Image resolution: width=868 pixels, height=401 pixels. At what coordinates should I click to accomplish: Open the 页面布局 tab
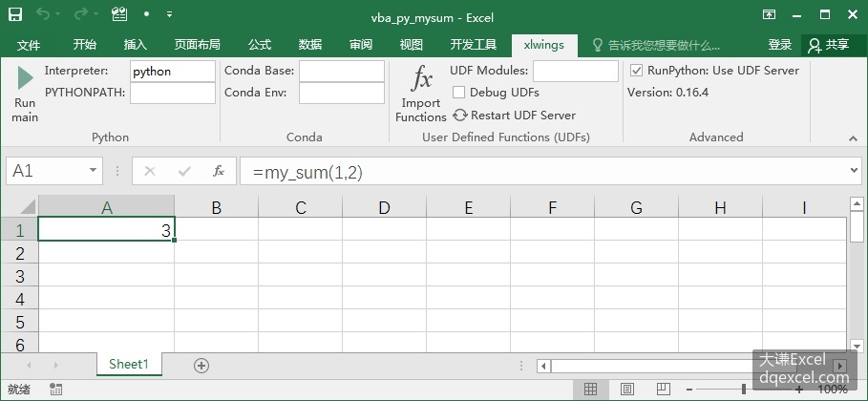click(197, 45)
